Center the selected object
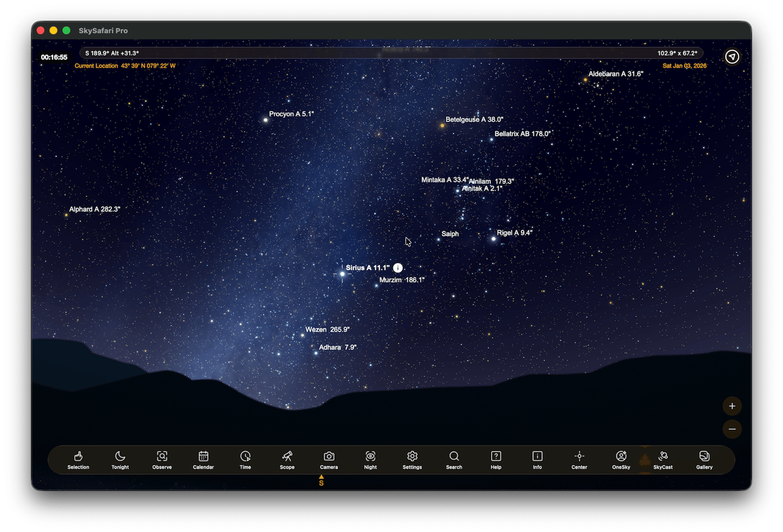Viewport: 783px width, 532px height. click(579, 459)
